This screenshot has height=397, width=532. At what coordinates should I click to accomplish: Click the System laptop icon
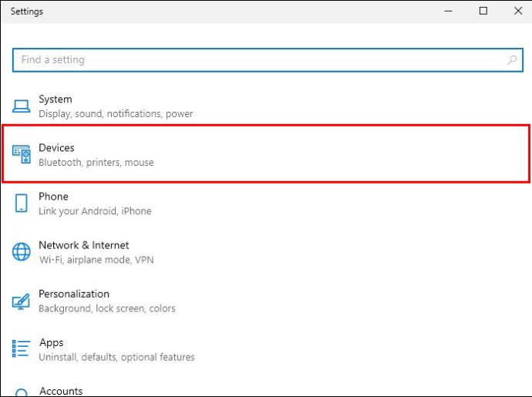pos(21,106)
